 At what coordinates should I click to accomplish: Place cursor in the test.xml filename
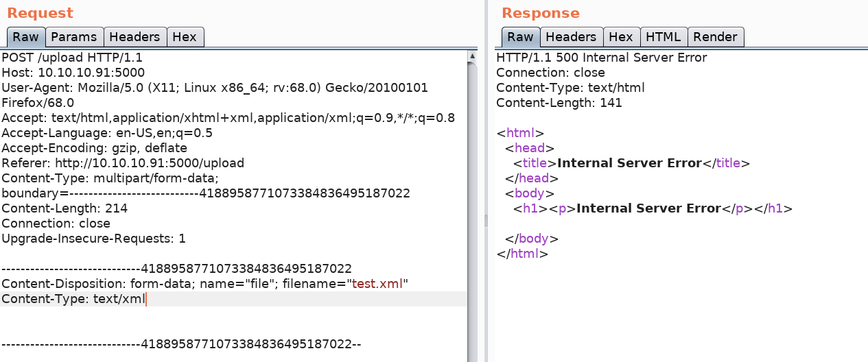(377, 284)
